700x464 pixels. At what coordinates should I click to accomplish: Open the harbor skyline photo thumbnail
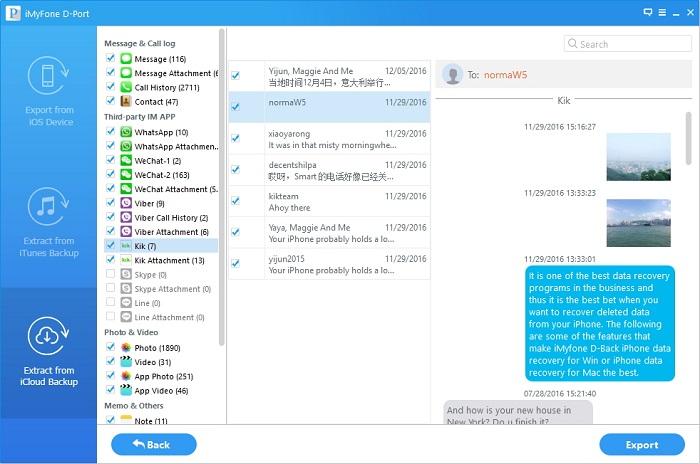click(638, 223)
